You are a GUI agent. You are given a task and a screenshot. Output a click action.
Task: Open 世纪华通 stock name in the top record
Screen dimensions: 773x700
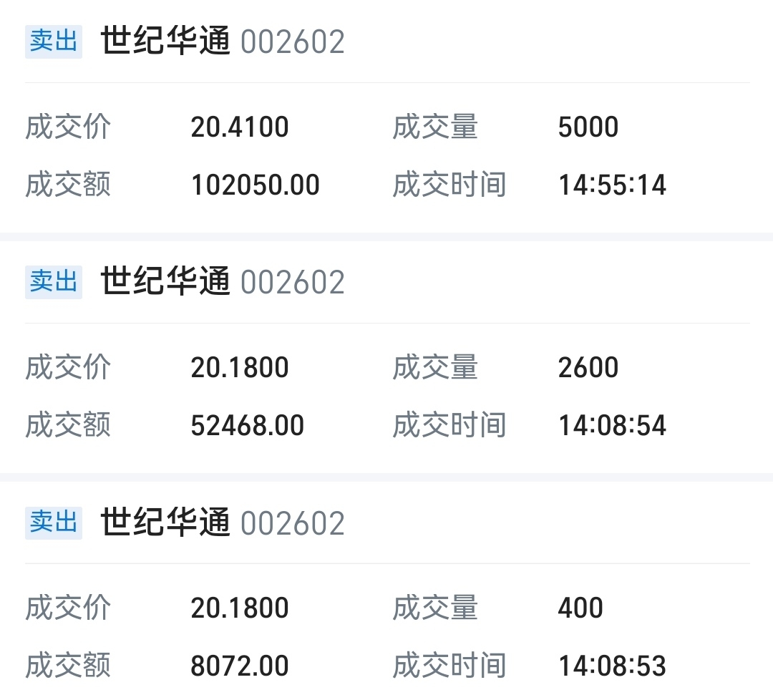pyautogui.click(x=165, y=42)
